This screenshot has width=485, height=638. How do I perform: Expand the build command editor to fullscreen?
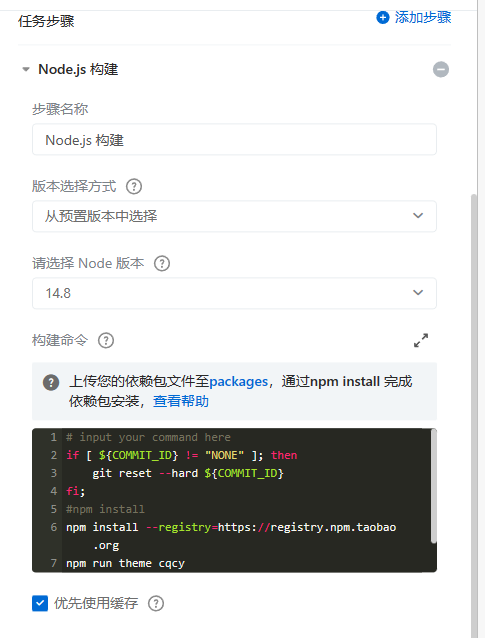click(421, 341)
